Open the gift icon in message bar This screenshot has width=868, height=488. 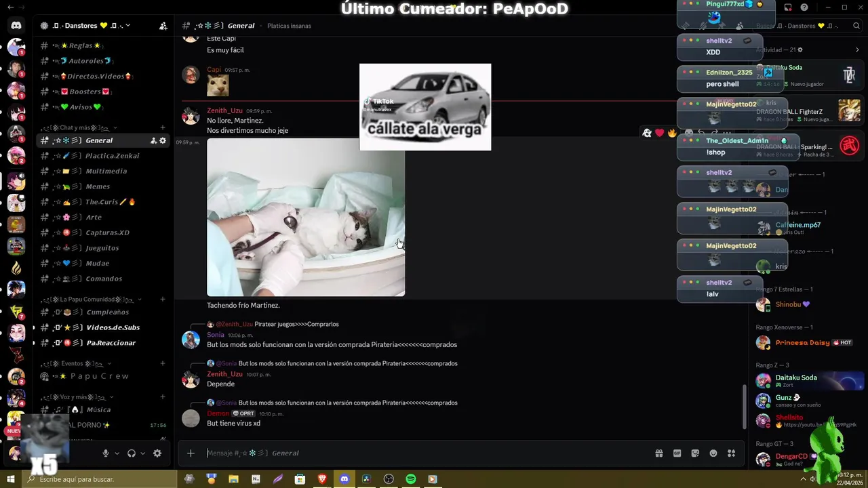659,453
